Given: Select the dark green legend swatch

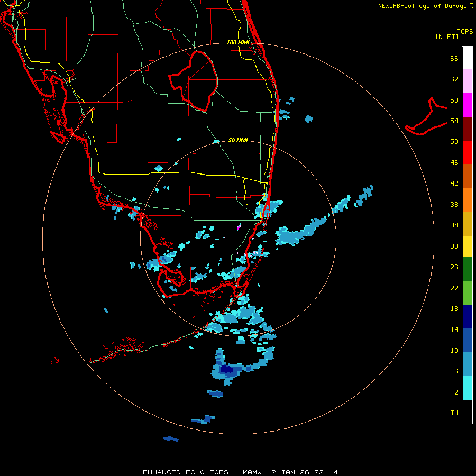Looking at the screenshot, I should [x=467, y=269].
